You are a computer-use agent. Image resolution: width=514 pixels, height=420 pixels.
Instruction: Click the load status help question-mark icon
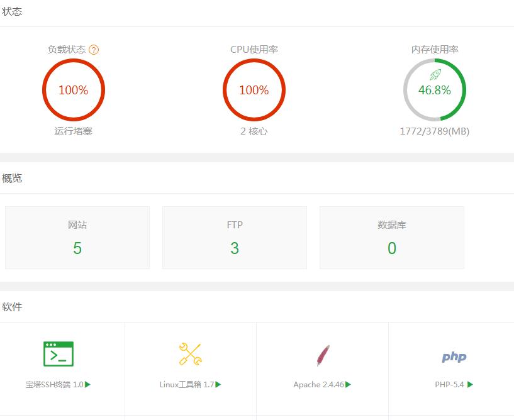point(94,50)
